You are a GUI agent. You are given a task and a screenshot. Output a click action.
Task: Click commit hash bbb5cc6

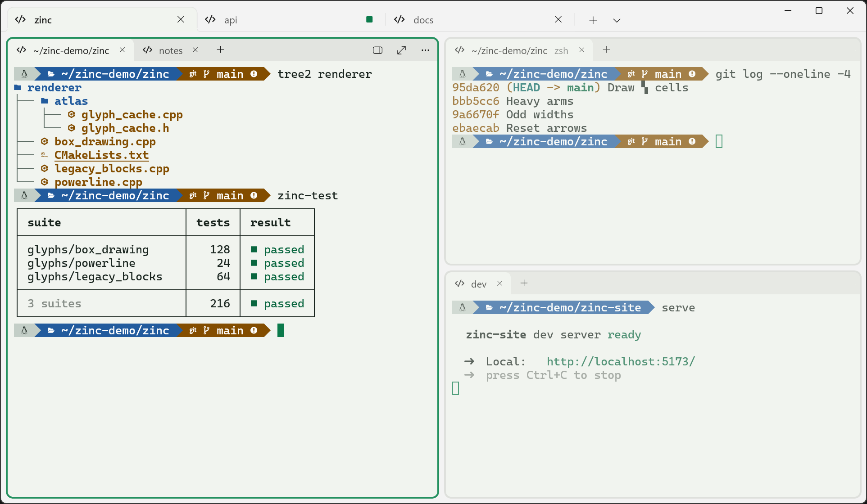pyautogui.click(x=476, y=101)
